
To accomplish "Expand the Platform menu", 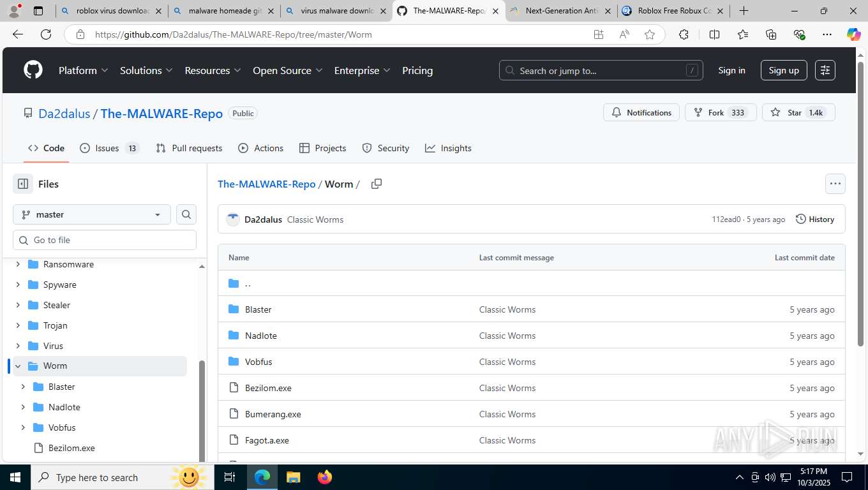I will click(x=83, y=70).
